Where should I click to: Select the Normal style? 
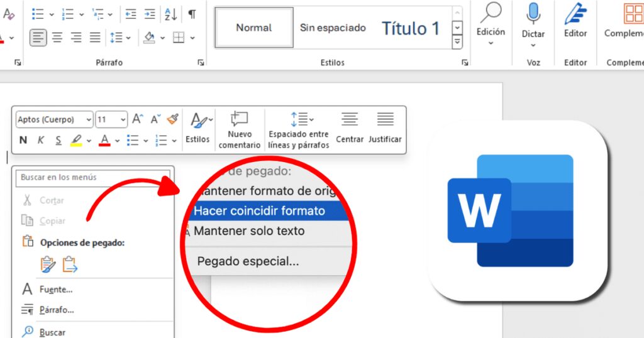254,28
